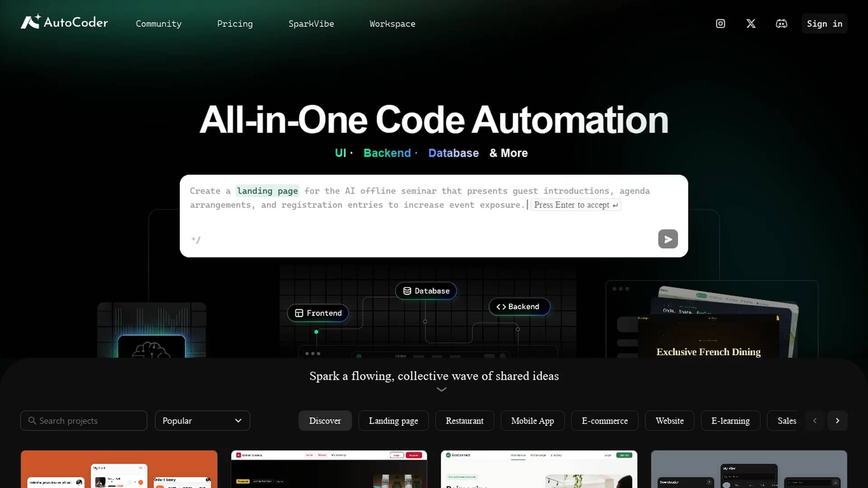Viewport: 868px width, 488px height.
Task: Filter by the Restaurant category
Action: point(465,421)
